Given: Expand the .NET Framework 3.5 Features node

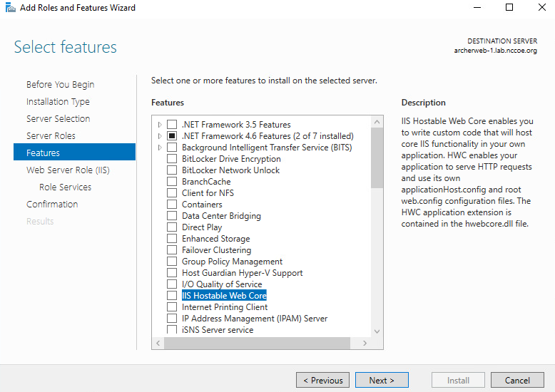Looking at the screenshot, I should point(160,125).
